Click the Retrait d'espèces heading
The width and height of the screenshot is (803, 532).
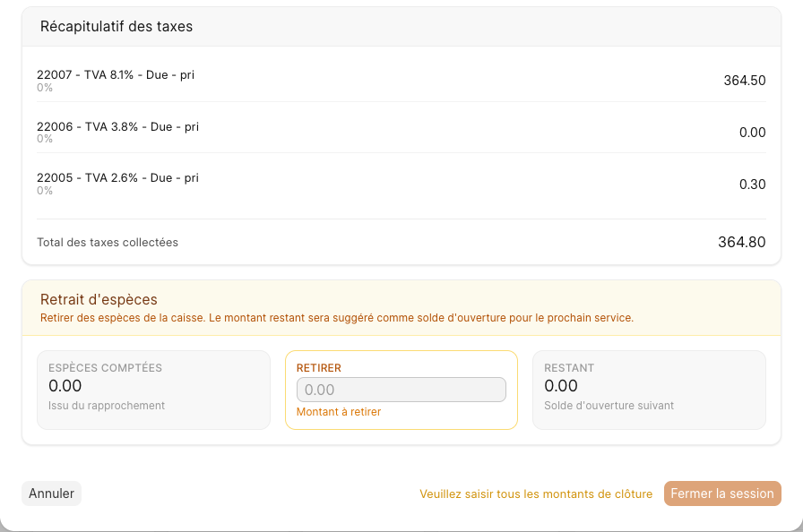pos(99,300)
